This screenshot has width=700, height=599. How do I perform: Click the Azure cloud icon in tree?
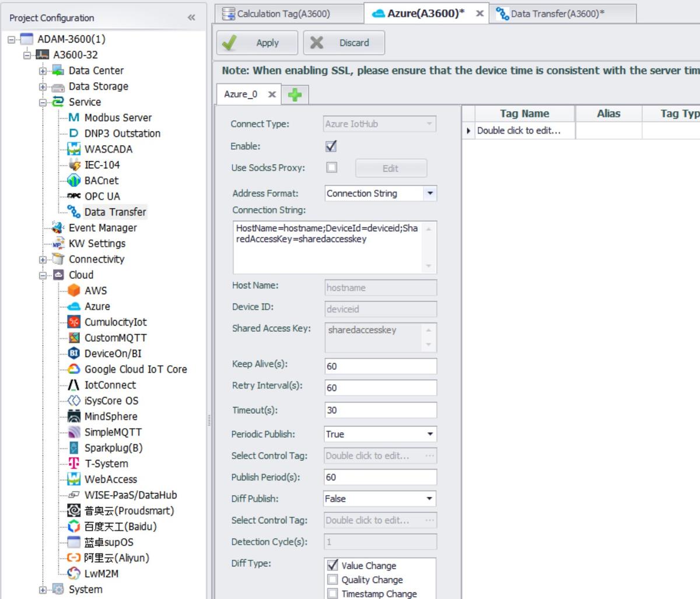tap(74, 306)
